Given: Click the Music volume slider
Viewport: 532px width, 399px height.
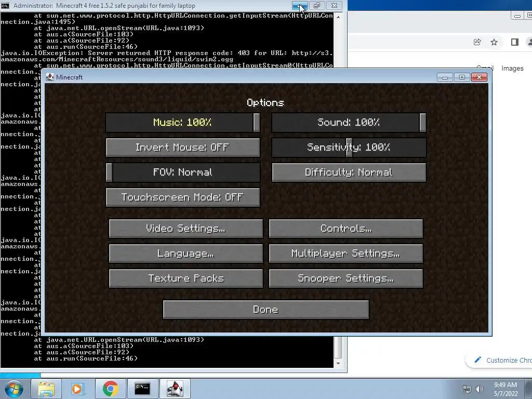Looking at the screenshot, I should 183,123.
